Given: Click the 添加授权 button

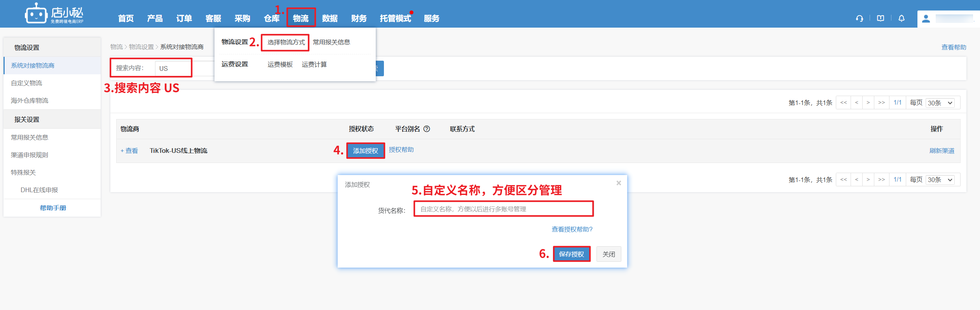Looking at the screenshot, I should click(x=365, y=151).
